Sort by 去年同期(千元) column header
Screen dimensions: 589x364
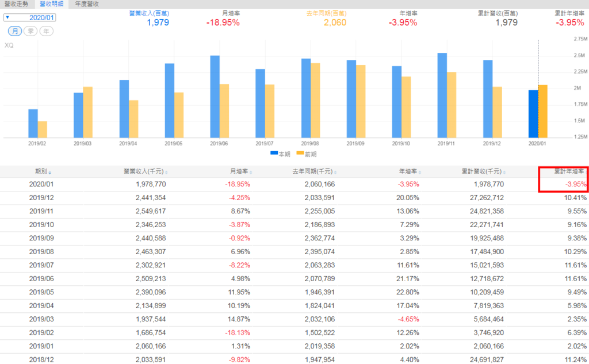[315, 172]
